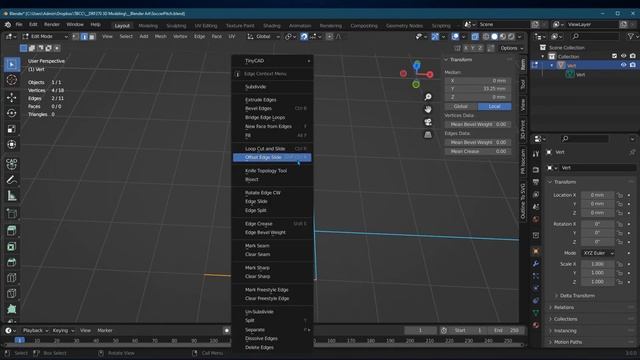
Task: Open TinyCAD submenu
Action: [273, 61]
